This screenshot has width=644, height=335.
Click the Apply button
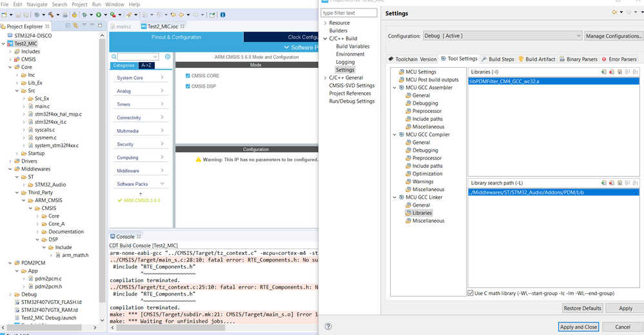[625, 308]
